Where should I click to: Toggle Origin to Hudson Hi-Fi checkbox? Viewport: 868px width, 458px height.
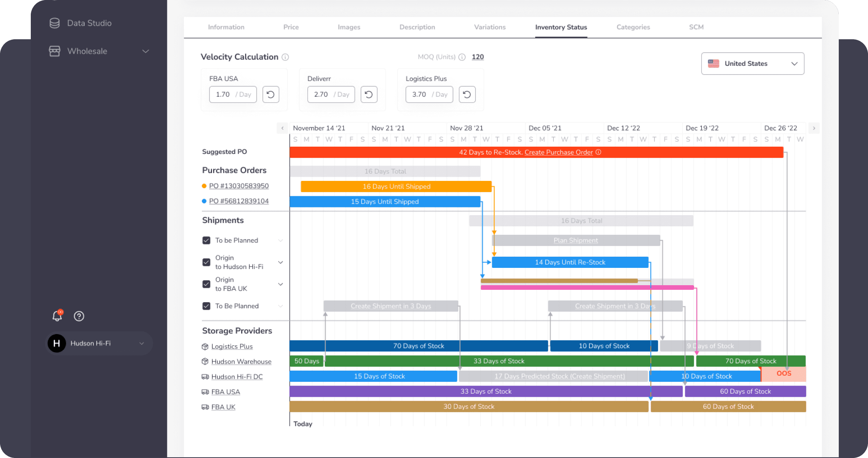tap(206, 262)
